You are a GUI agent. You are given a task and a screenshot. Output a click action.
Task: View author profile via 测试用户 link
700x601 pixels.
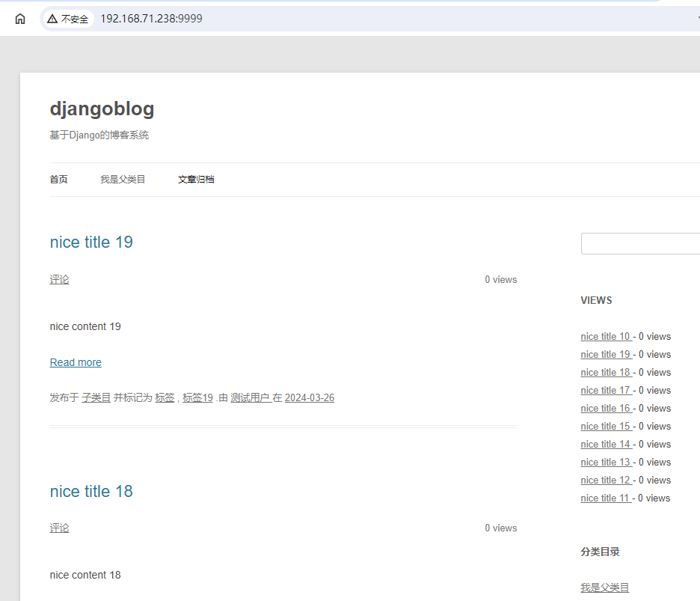pos(252,397)
